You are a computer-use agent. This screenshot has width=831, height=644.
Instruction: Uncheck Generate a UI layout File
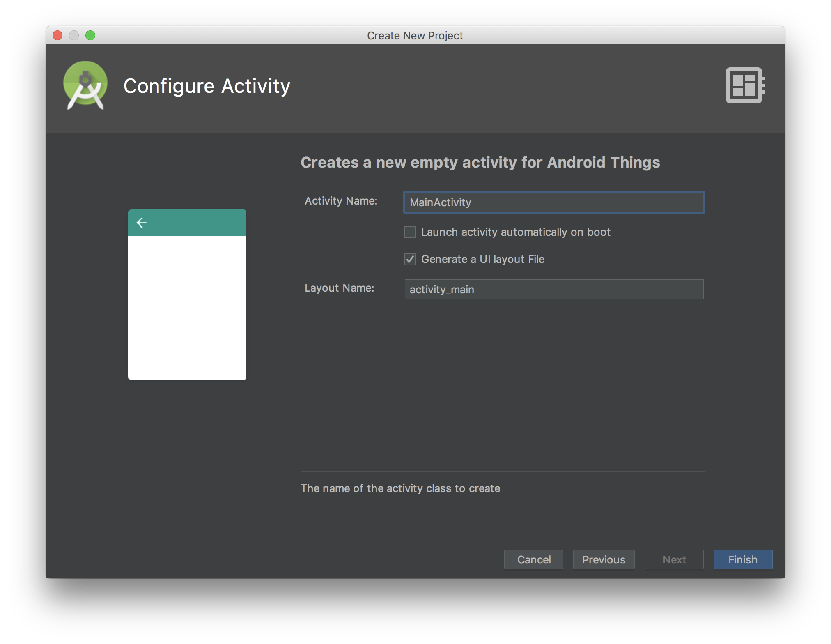click(410, 259)
